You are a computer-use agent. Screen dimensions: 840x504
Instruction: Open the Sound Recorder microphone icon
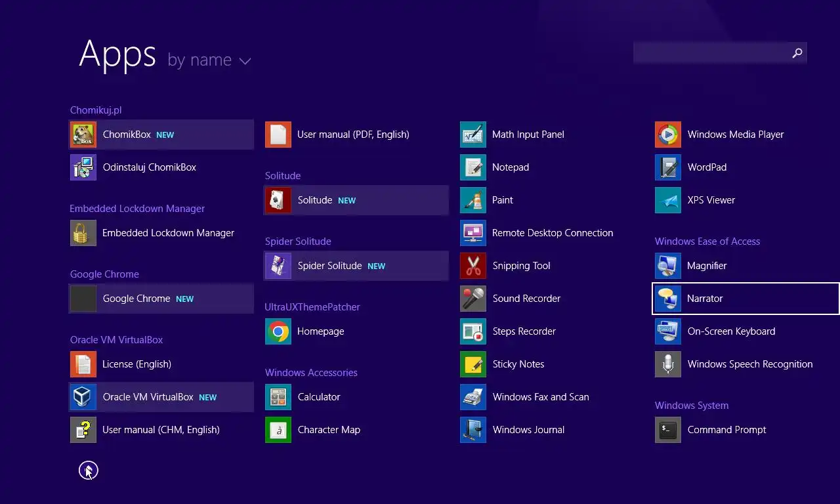tap(473, 299)
